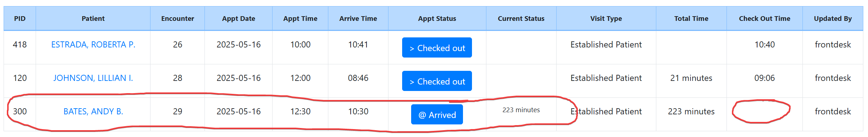Click the Arrived status button for Bates
Image resolution: width=868 pixels, height=137 pixels.
(x=437, y=114)
